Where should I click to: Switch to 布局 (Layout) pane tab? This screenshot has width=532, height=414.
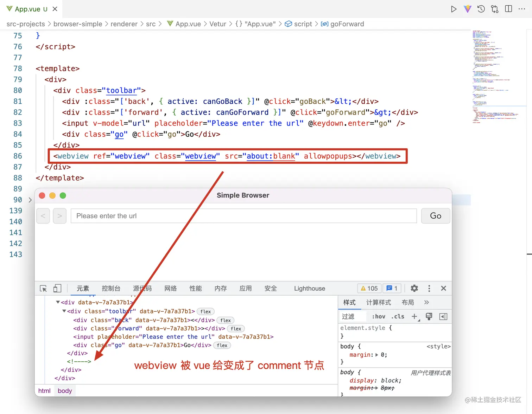408,303
